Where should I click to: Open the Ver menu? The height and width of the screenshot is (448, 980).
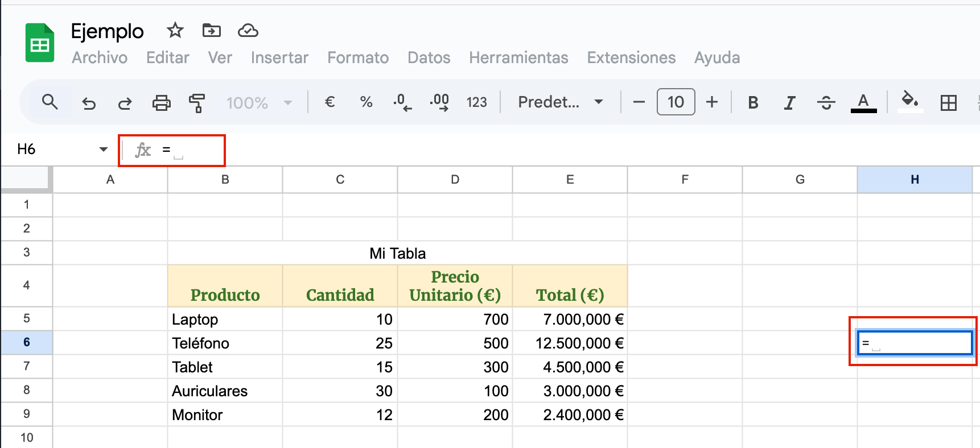[x=220, y=57]
